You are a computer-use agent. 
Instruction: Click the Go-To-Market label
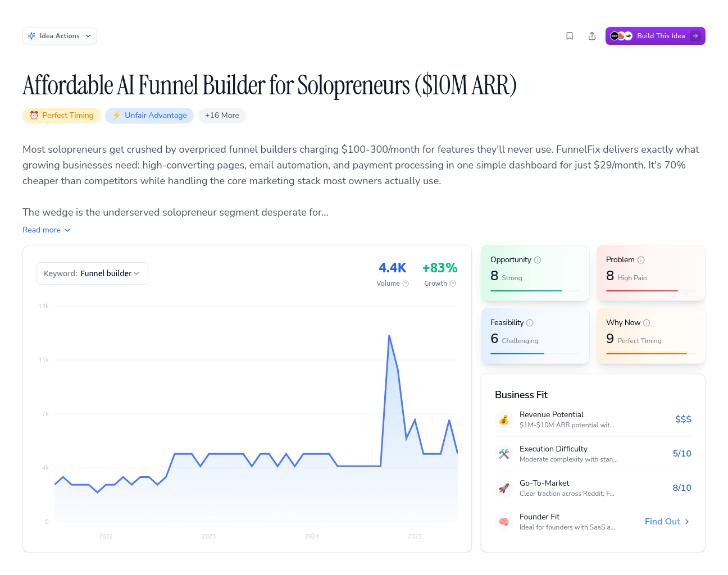[x=544, y=483]
